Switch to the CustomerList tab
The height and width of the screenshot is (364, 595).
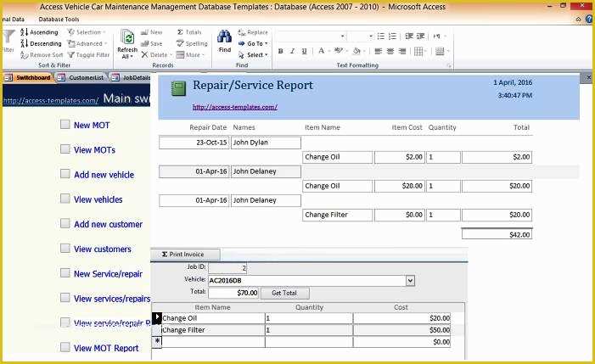click(81, 77)
